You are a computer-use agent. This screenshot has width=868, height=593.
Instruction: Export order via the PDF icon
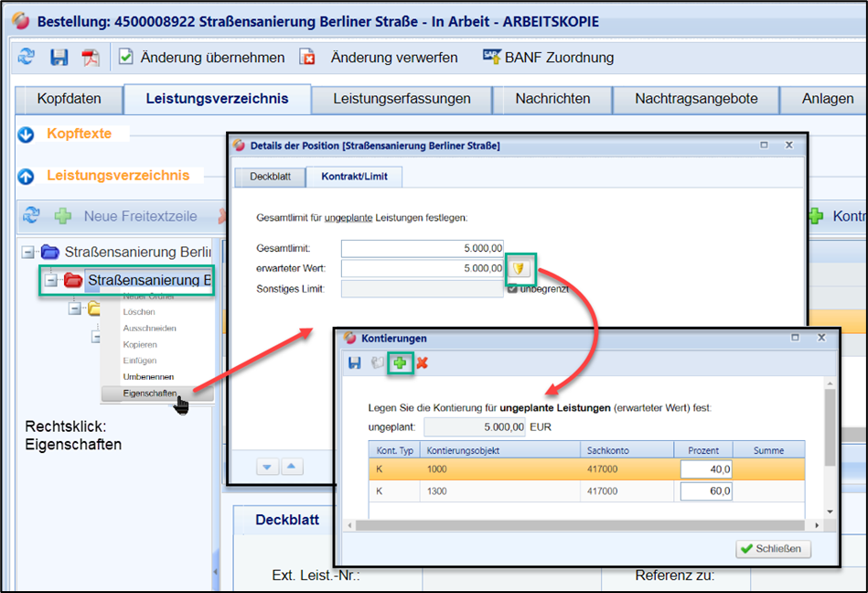91,58
